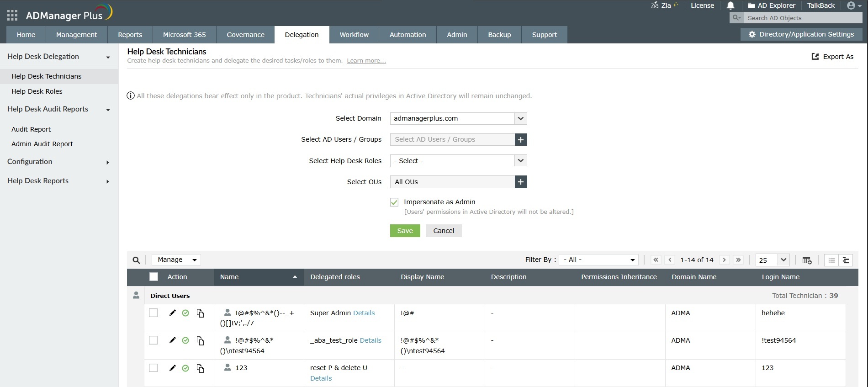Click the search icon in table toolbar

point(136,260)
